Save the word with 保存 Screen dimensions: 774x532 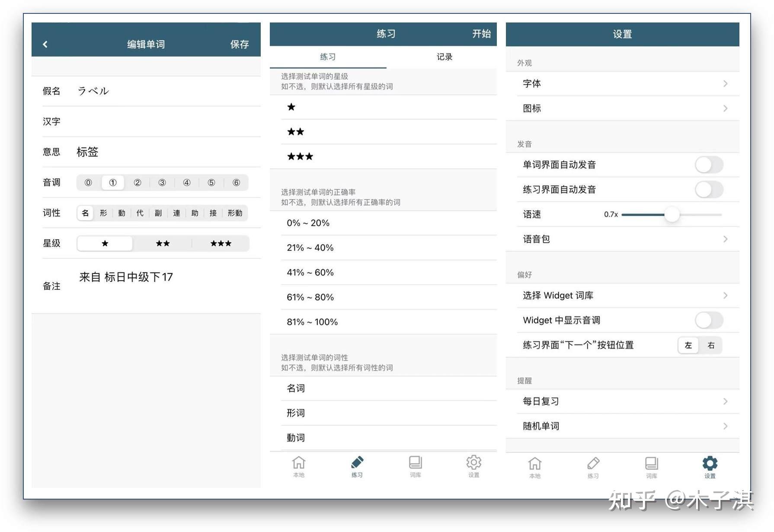(240, 44)
